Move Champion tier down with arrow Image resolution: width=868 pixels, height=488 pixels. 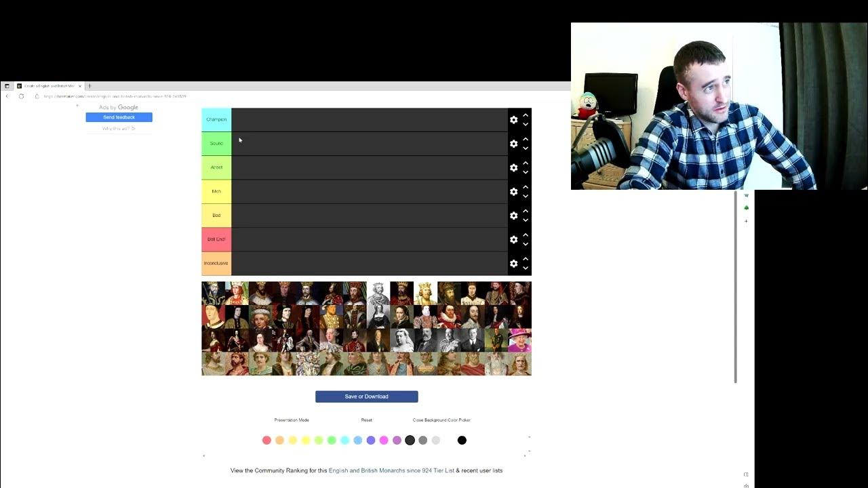(526, 125)
